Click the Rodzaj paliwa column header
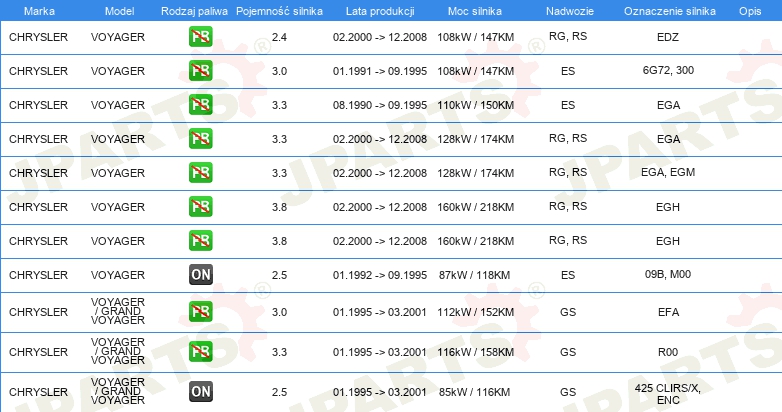Image resolution: width=782 pixels, height=412 pixels. tap(194, 11)
